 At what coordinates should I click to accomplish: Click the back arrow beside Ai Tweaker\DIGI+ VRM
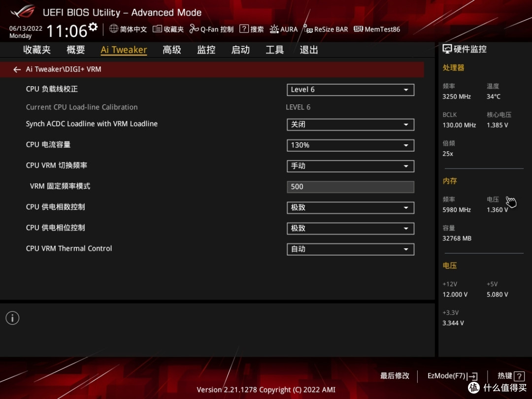click(17, 69)
